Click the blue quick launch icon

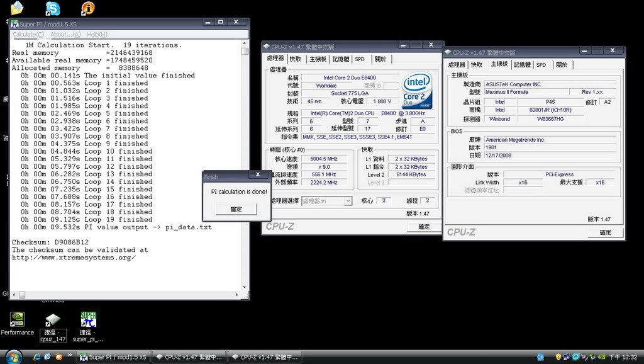click(x=47, y=357)
